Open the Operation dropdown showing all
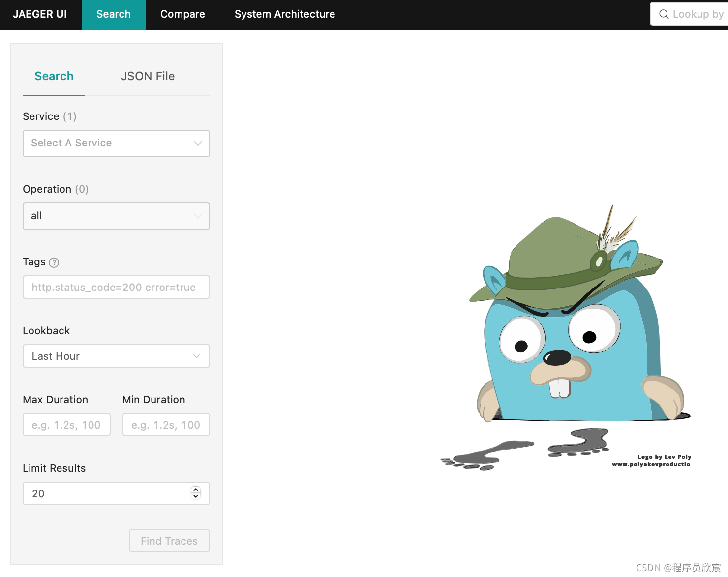This screenshot has height=577, width=728. (x=116, y=216)
